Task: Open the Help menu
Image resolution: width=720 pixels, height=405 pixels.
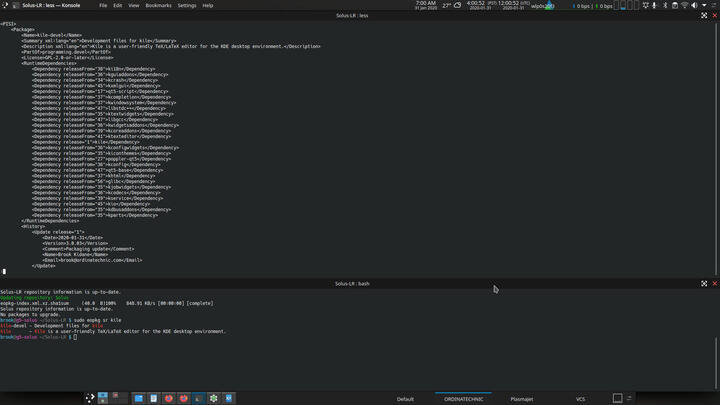Action: point(208,6)
